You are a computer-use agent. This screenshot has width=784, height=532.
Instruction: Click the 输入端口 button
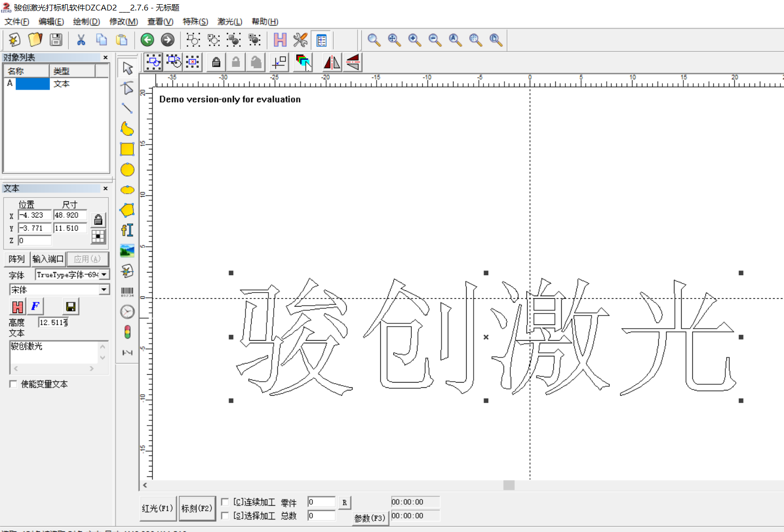coord(48,259)
